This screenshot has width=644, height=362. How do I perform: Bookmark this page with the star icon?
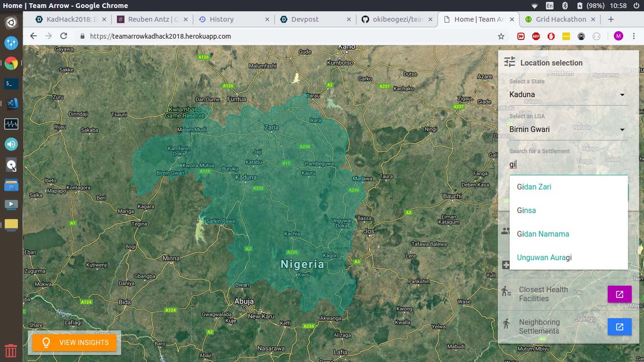point(501,36)
